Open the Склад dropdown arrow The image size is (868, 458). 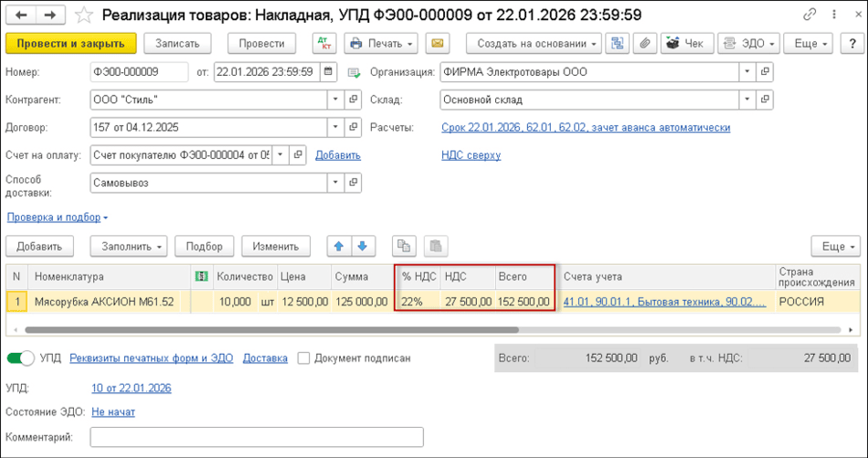(x=747, y=100)
